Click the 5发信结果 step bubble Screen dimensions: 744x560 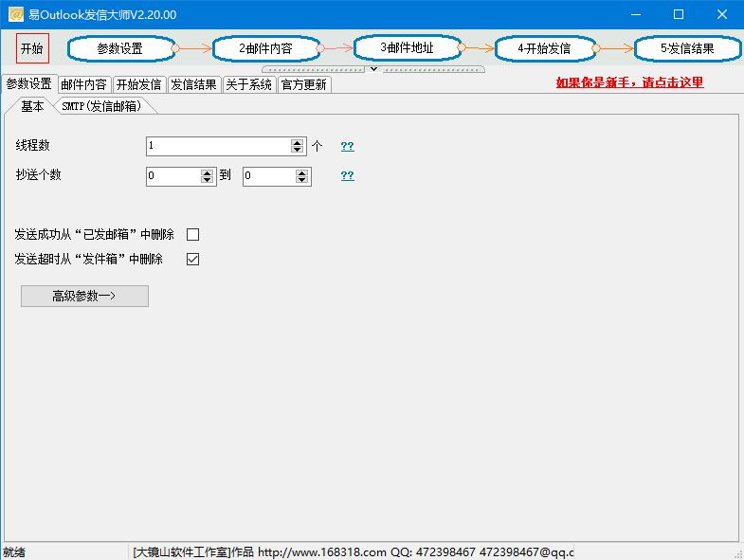[687, 48]
